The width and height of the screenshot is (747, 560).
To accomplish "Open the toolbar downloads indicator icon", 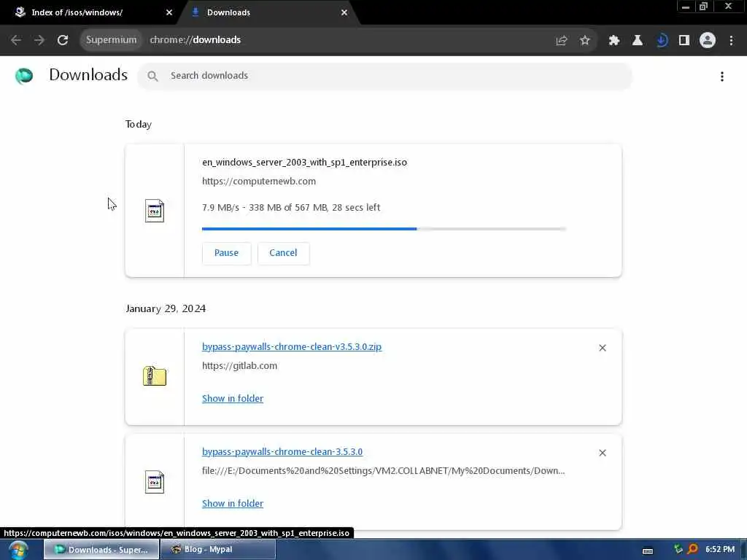I will (x=661, y=41).
